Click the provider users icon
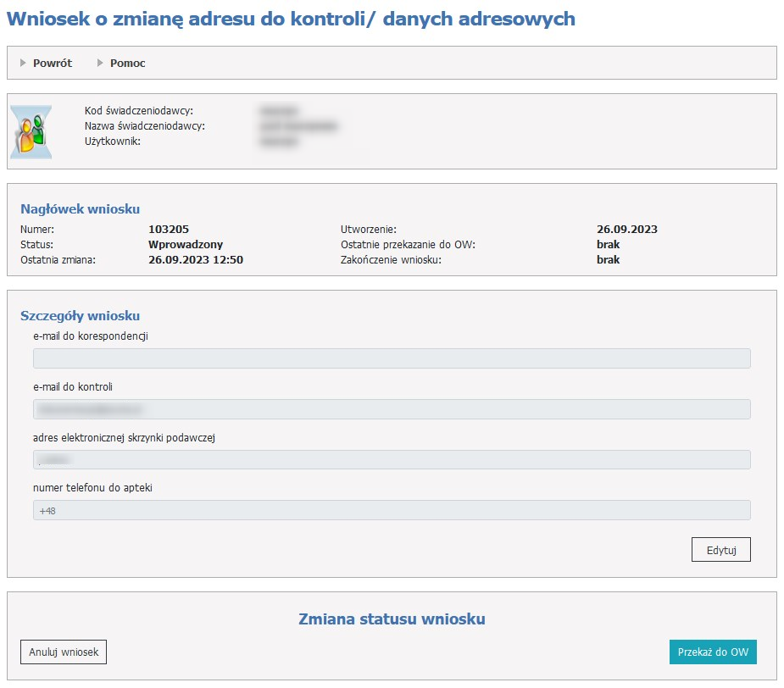The width and height of the screenshot is (784, 688). tap(31, 131)
